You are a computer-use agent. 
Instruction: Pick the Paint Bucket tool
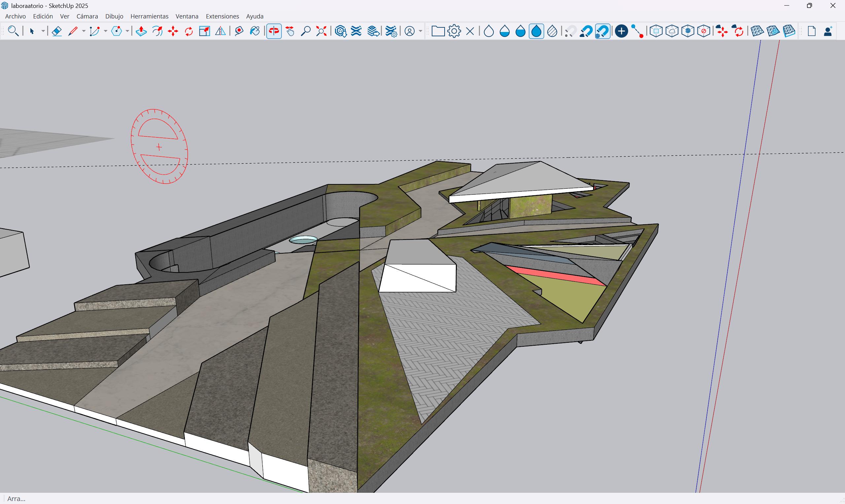(x=254, y=31)
